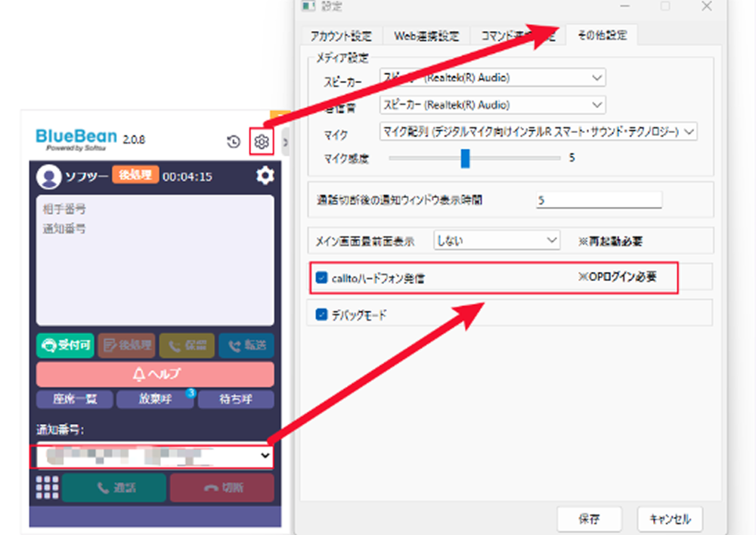Click the 保存 save button
Screen dimensions: 756x535
[x=589, y=519]
